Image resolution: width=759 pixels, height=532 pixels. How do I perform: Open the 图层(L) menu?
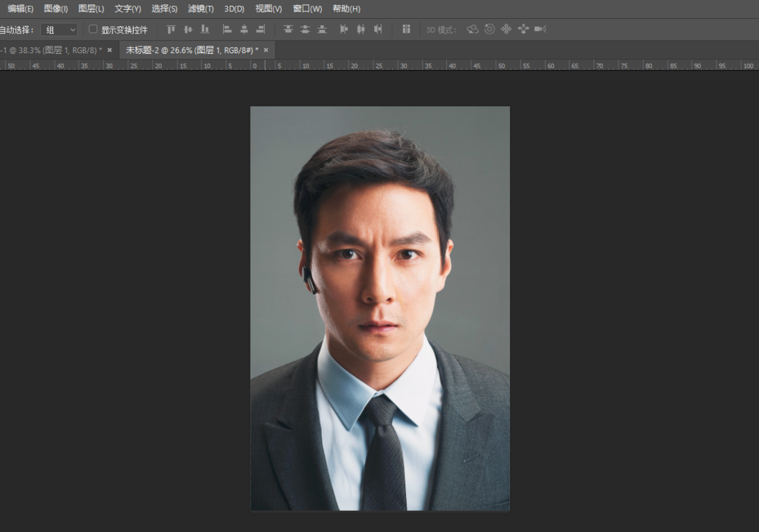point(91,8)
